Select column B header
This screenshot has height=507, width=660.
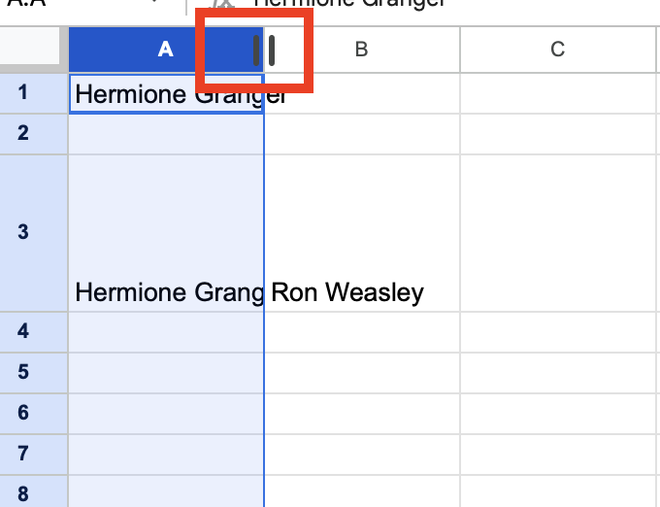click(361, 49)
